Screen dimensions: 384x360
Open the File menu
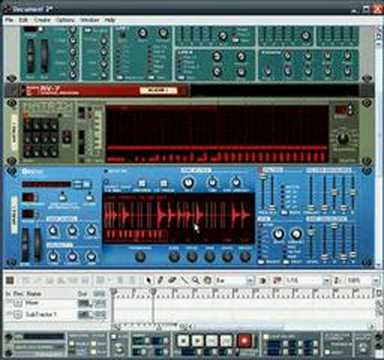point(9,20)
